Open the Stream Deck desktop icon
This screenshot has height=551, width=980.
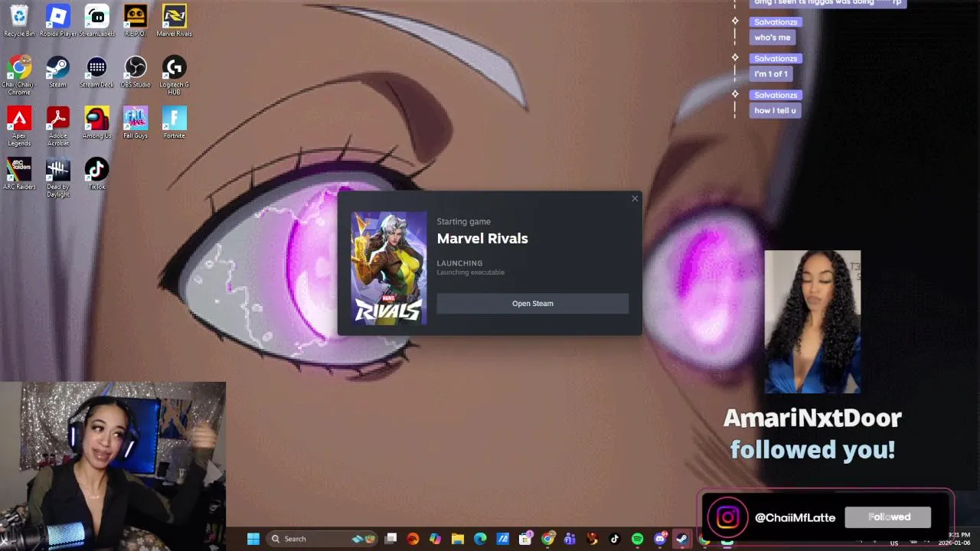point(96,72)
